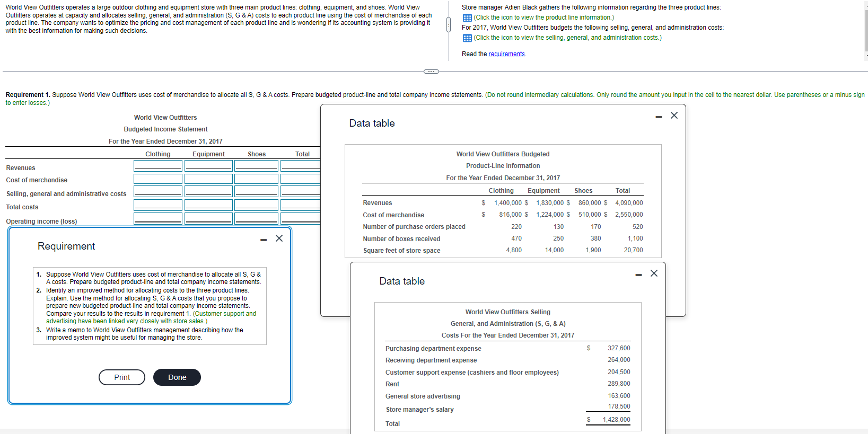The height and width of the screenshot is (434, 868).
Task: Click the Equipment revenue value 1,830,000
Action: [550, 203]
